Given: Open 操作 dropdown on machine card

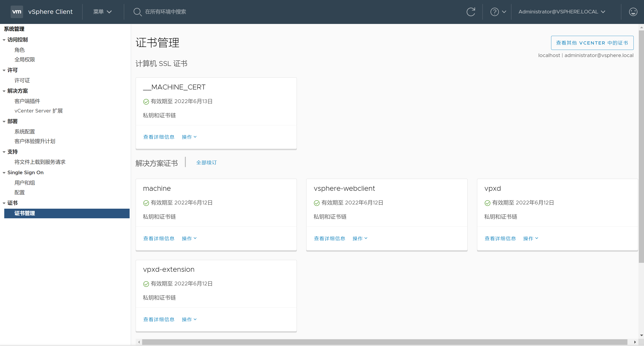Looking at the screenshot, I should (189, 239).
